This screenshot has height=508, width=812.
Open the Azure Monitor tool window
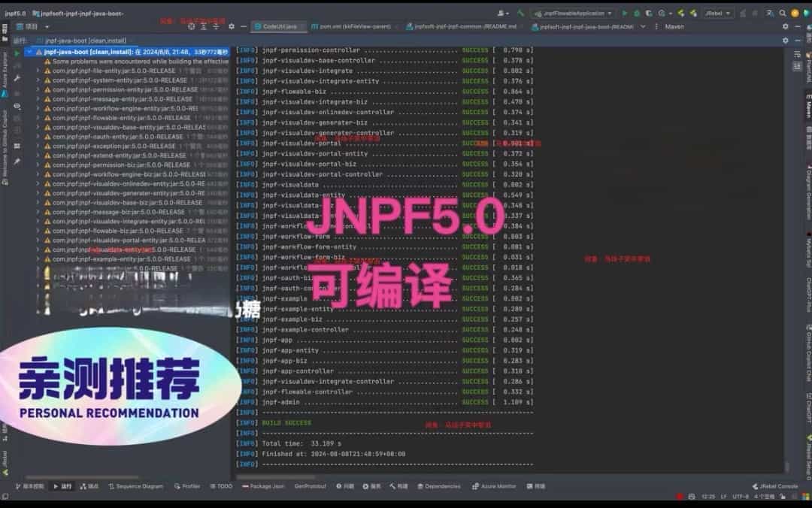tap(494, 486)
